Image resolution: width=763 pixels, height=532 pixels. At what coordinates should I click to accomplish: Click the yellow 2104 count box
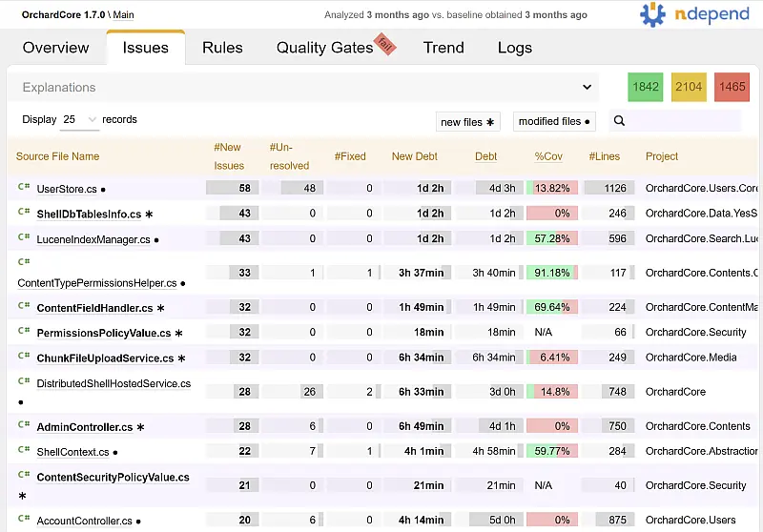[689, 87]
